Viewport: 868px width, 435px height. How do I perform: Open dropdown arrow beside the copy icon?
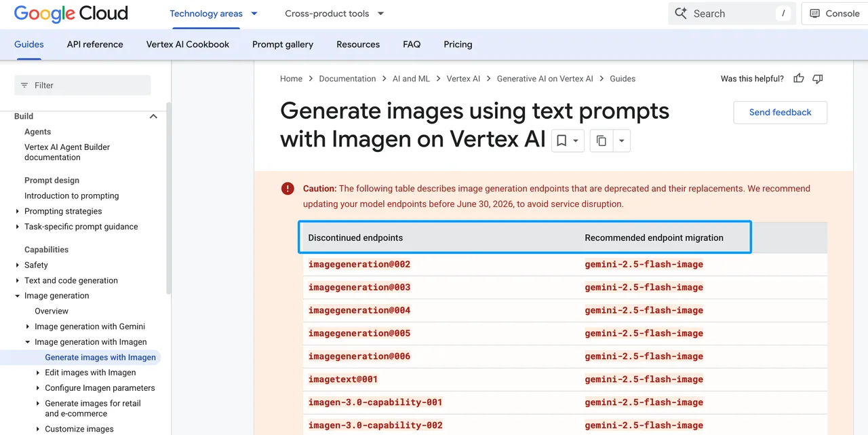click(621, 140)
